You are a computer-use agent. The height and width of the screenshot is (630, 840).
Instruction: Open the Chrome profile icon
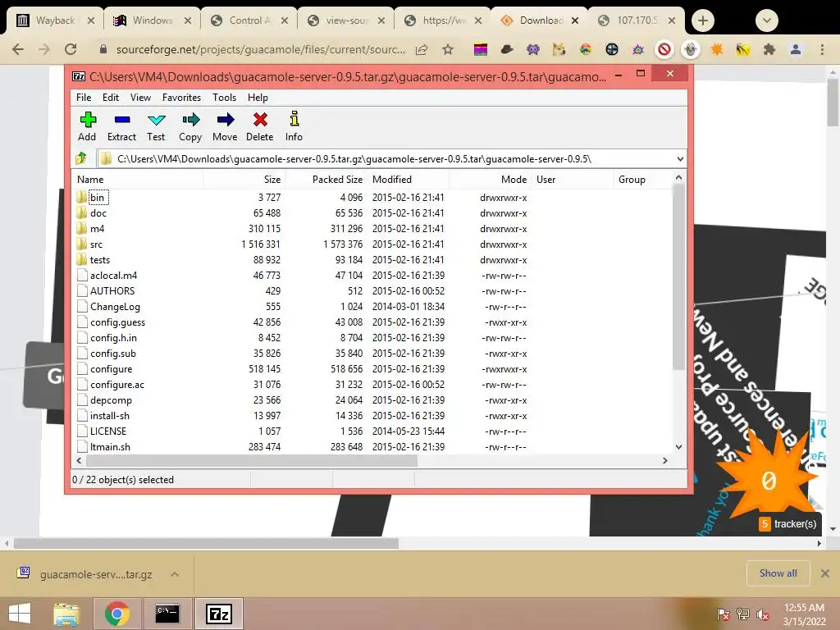coord(796,50)
